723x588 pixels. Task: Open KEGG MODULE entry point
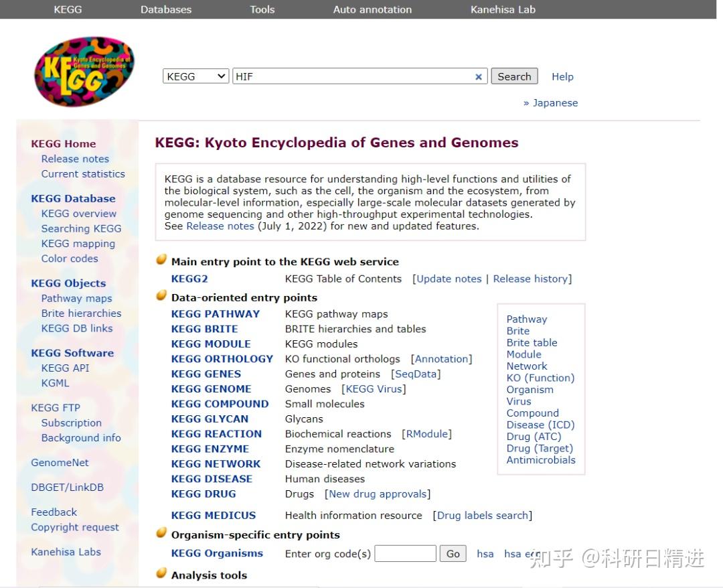tap(211, 344)
